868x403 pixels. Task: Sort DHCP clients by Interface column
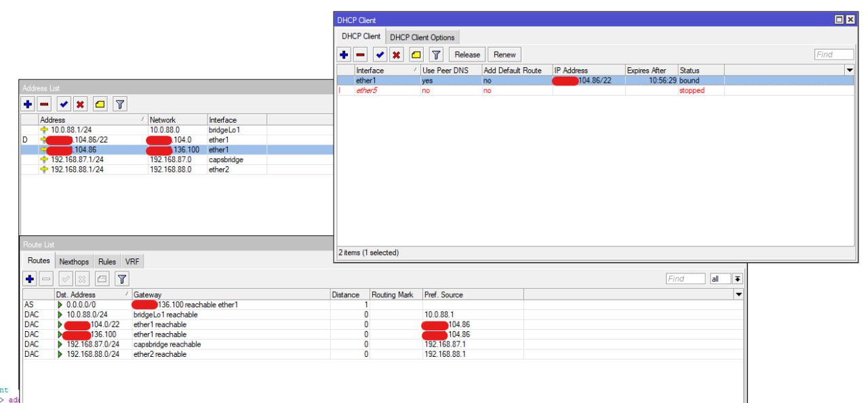[x=387, y=71]
